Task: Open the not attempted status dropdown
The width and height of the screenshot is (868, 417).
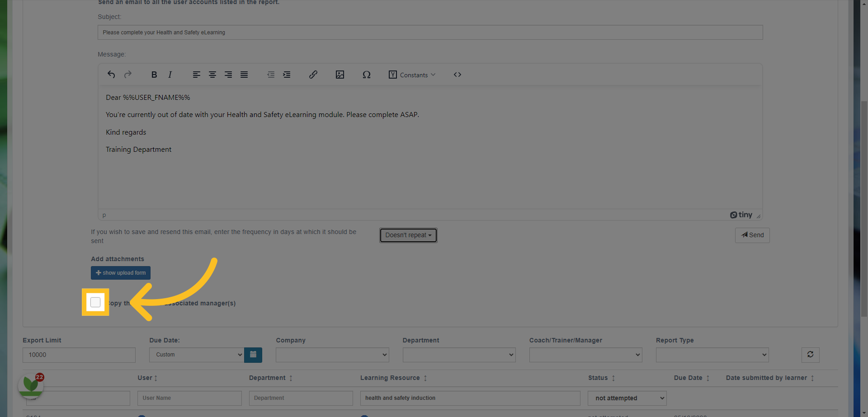Action: (627, 398)
